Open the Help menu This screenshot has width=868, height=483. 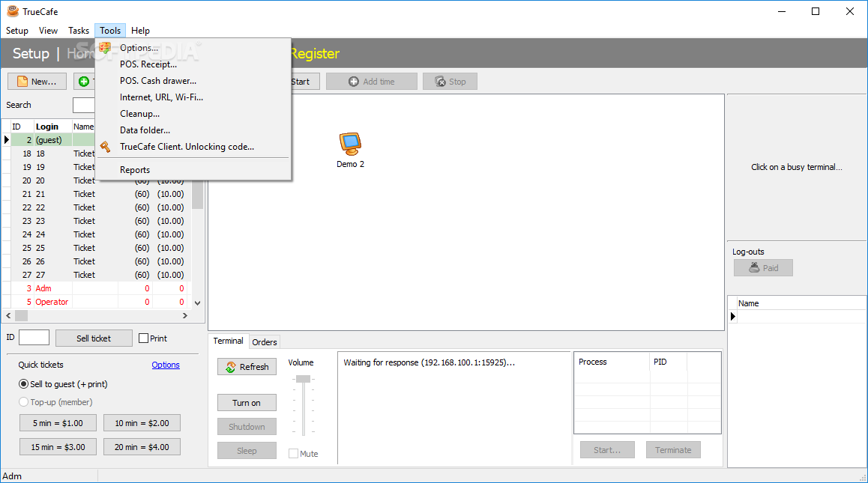(141, 31)
